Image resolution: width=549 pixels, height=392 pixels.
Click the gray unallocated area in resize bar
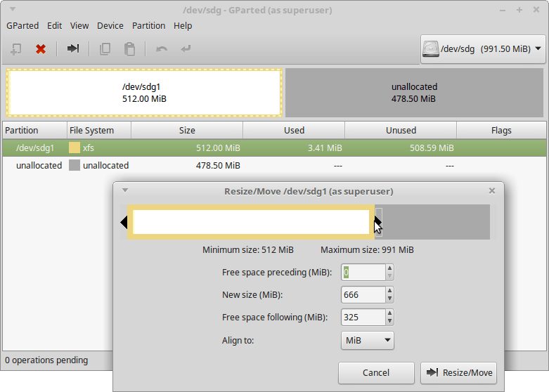pyautogui.click(x=436, y=222)
